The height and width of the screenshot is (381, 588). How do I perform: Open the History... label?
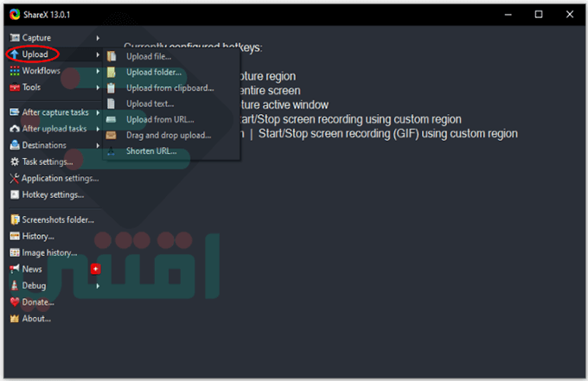(x=38, y=237)
